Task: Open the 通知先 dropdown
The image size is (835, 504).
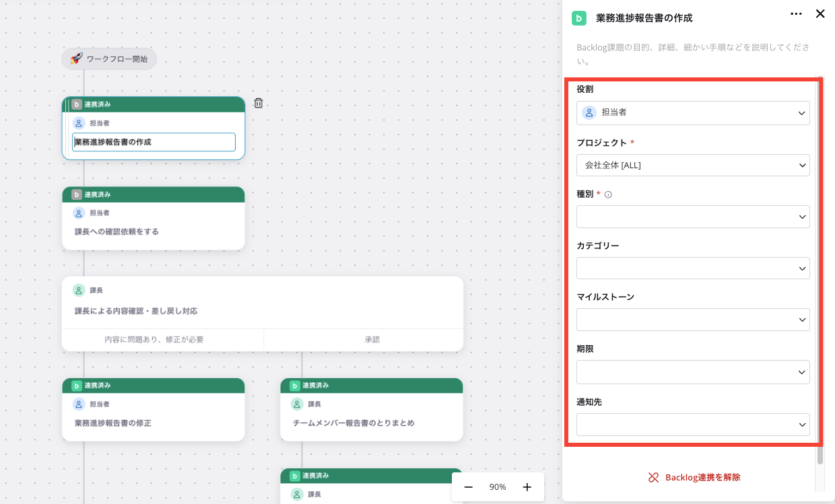Action: tap(693, 425)
